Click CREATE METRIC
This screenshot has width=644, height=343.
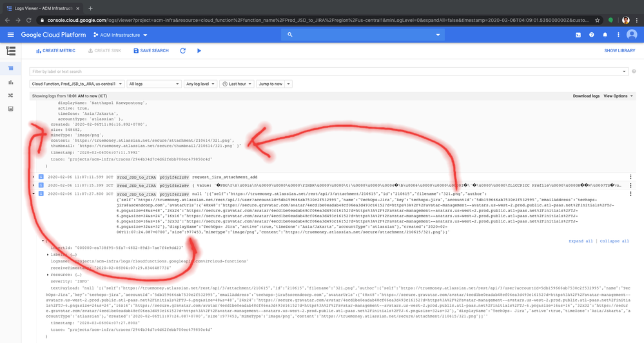click(55, 50)
